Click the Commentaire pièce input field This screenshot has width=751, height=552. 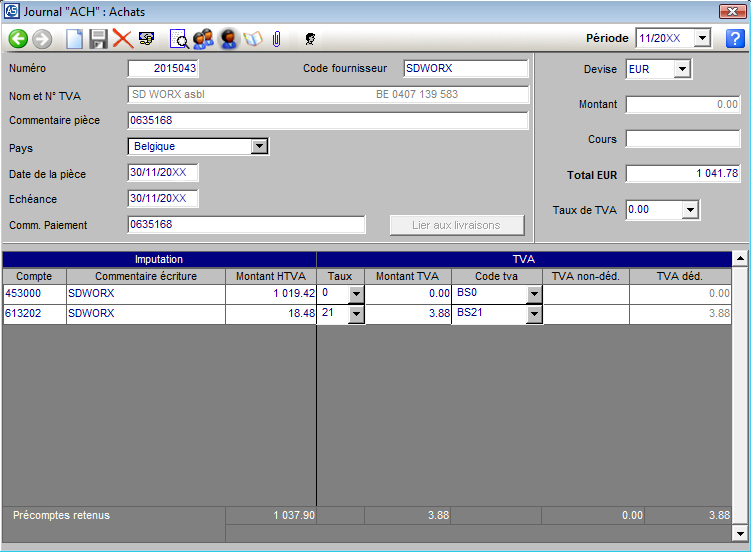tap(327, 121)
